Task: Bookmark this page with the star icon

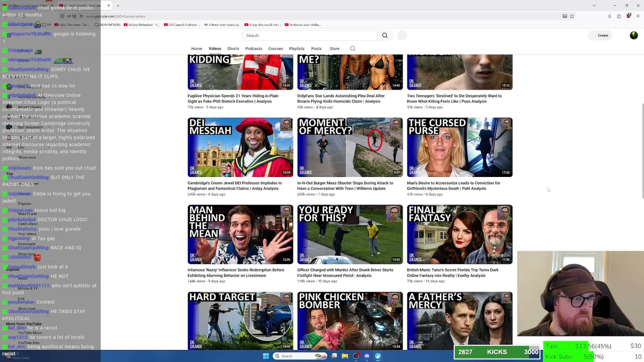Action: point(572,16)
